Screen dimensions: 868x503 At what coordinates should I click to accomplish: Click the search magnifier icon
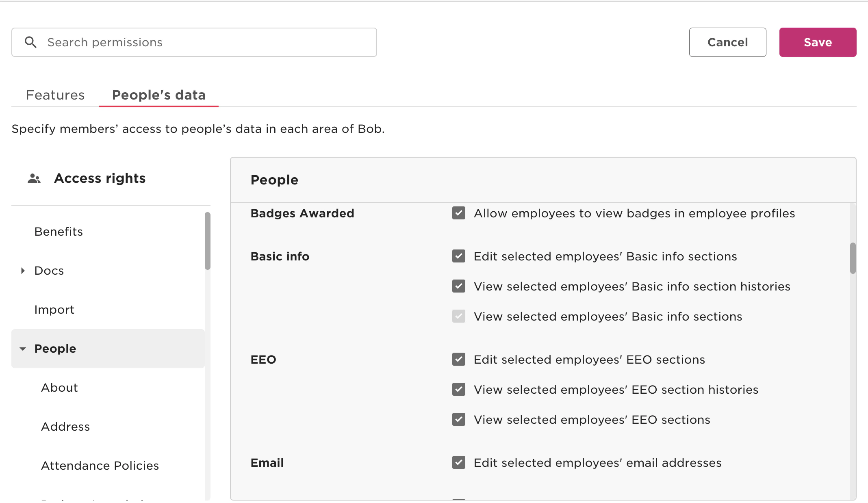31,42
